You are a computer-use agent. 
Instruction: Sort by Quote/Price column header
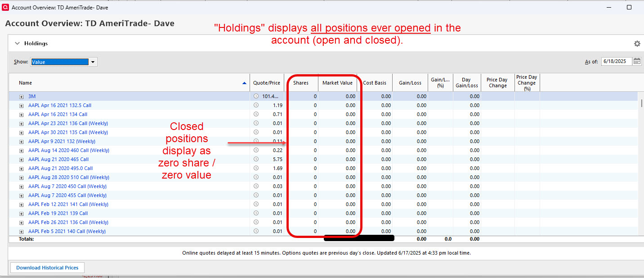pyautogui.click(x=267, y=83)
